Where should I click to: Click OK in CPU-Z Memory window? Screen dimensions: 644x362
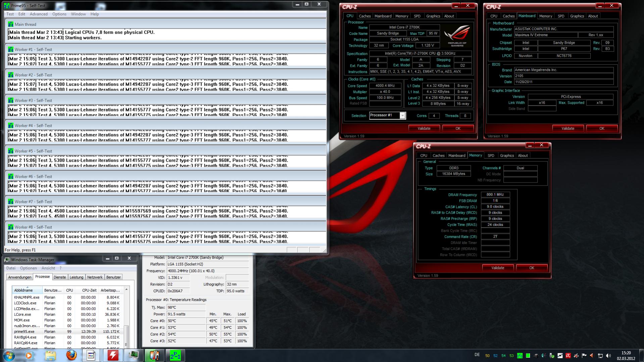532,268
